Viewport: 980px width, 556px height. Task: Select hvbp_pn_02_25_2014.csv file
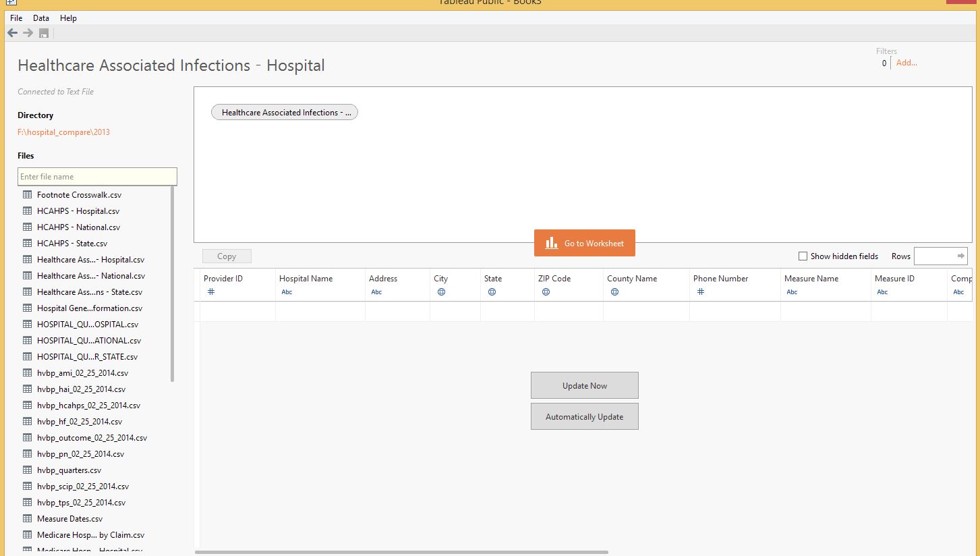click(x=80, y=453)
